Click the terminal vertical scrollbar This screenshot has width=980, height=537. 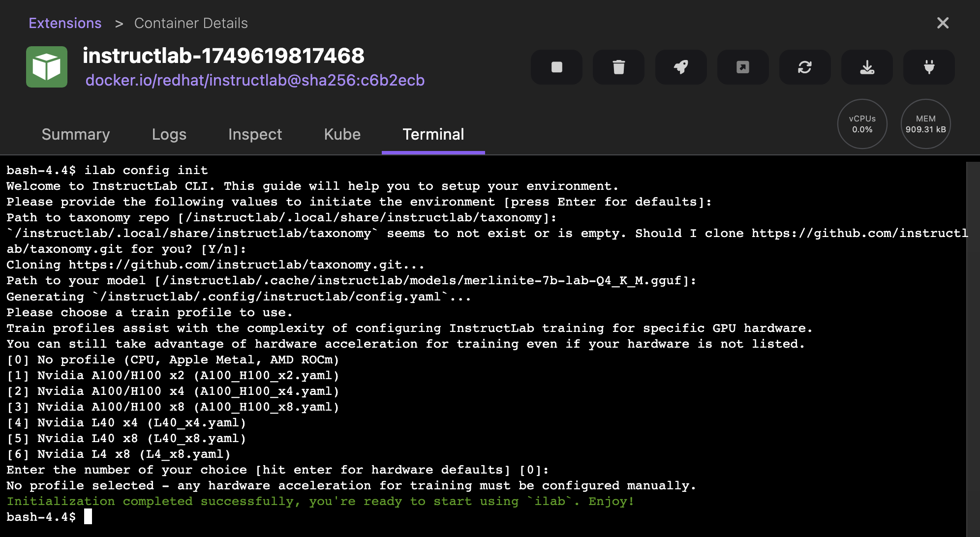tap(973, 349)
